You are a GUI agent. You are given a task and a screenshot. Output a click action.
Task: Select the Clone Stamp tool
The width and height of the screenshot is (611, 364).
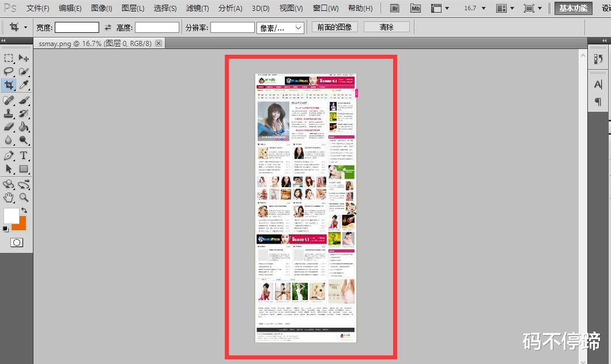click(x=9, y=113)
